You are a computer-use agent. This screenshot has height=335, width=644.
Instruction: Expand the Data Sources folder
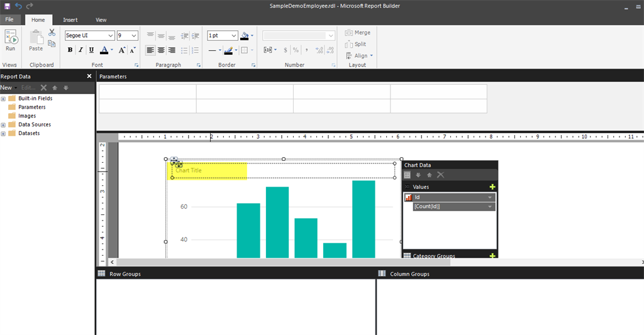point(3,125)
